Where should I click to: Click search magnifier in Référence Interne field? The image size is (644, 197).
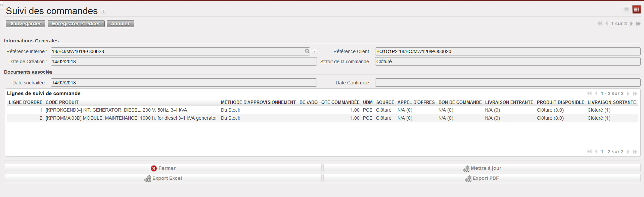307,51
